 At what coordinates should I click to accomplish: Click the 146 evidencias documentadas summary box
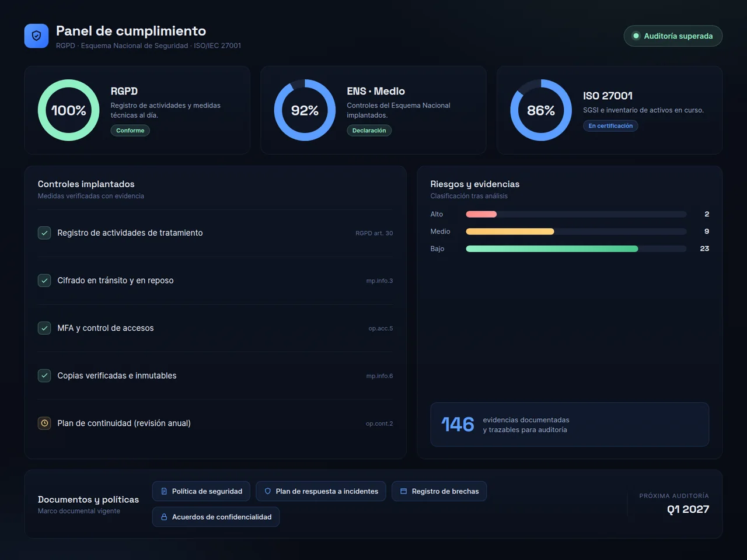[x=570, y=425]
